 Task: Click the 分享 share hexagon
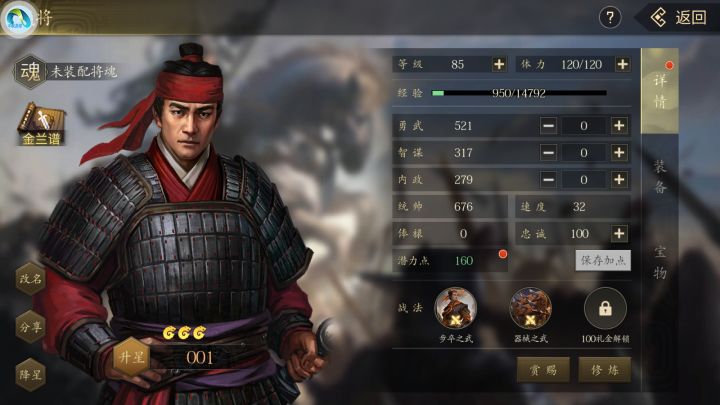coord(30,326)
